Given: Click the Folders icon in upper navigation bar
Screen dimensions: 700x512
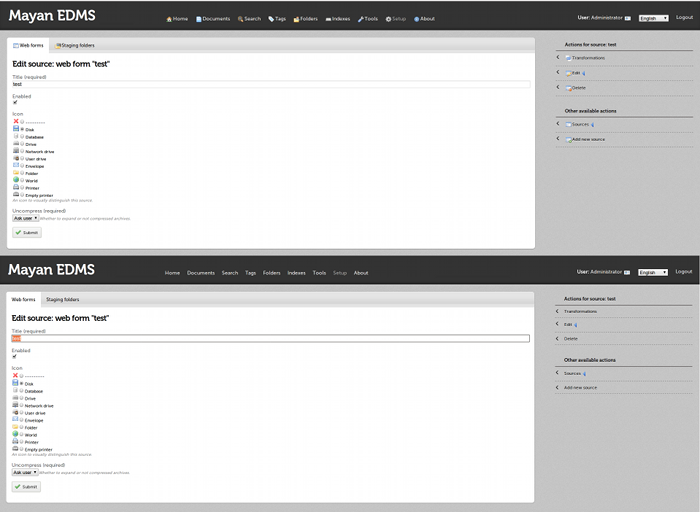Looking at the screenshot, I should (296, 19).
